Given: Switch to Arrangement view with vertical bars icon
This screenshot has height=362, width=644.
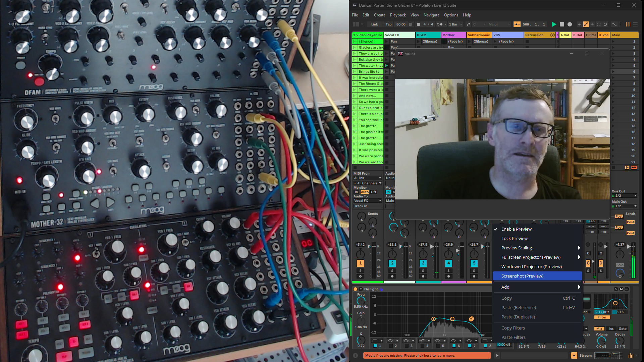Looking at the screenshot, I should pyautogui.click(x=628, y=24).
